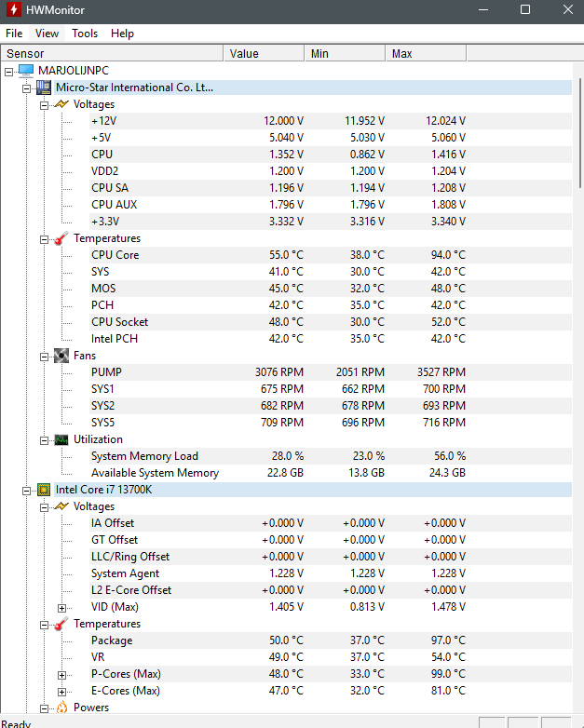584x728 pixels.
Task: Select the SYS5 fan row
Action: (x=331, y=422)
